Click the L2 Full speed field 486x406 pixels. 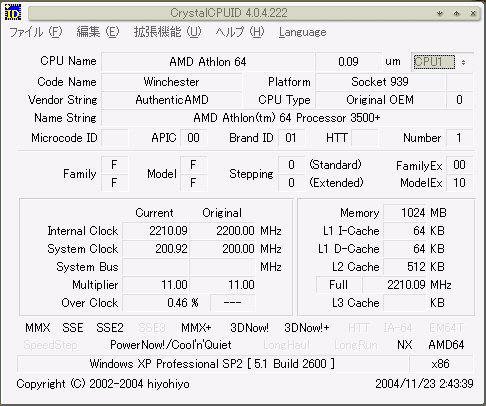pyautogui.click(x=338, y=285)
